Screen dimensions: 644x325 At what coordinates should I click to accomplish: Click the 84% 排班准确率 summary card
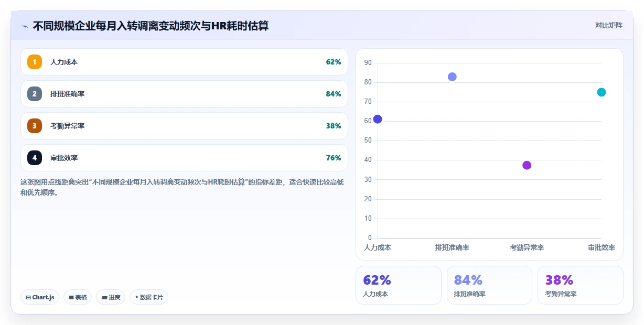pyautogui.click(x=489, y=285)
